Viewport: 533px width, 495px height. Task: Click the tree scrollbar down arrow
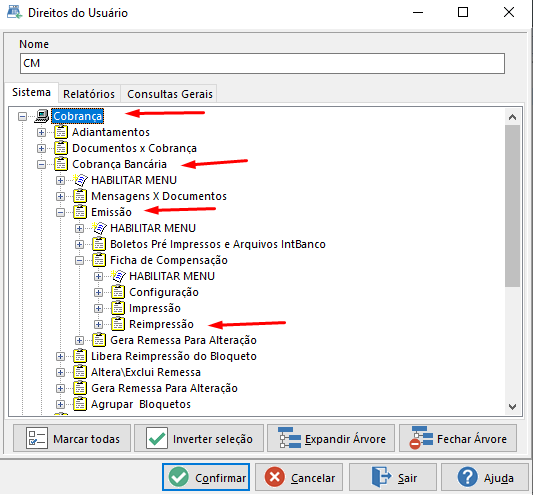[x=512, y=407]
